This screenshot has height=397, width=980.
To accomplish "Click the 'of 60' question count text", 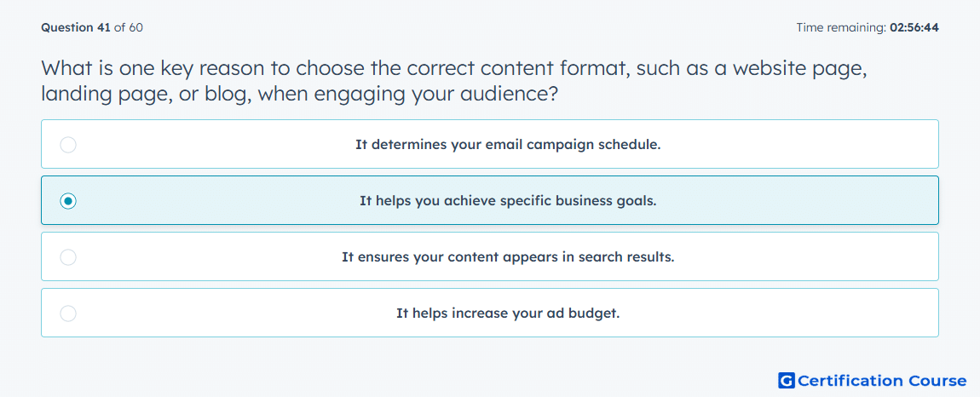I will (x=129, y=27).
